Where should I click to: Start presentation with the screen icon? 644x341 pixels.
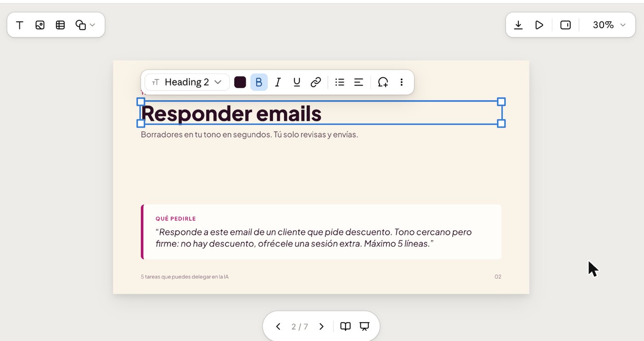(364, 326)
